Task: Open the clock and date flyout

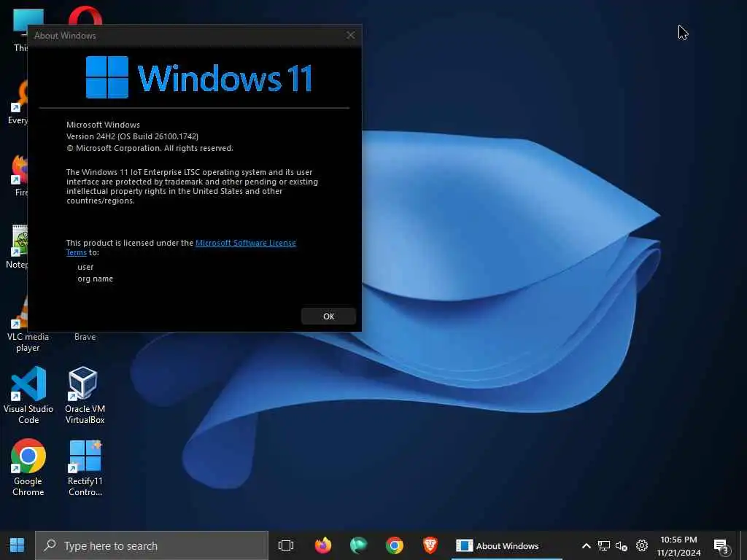Action: [x=678, y=545]
